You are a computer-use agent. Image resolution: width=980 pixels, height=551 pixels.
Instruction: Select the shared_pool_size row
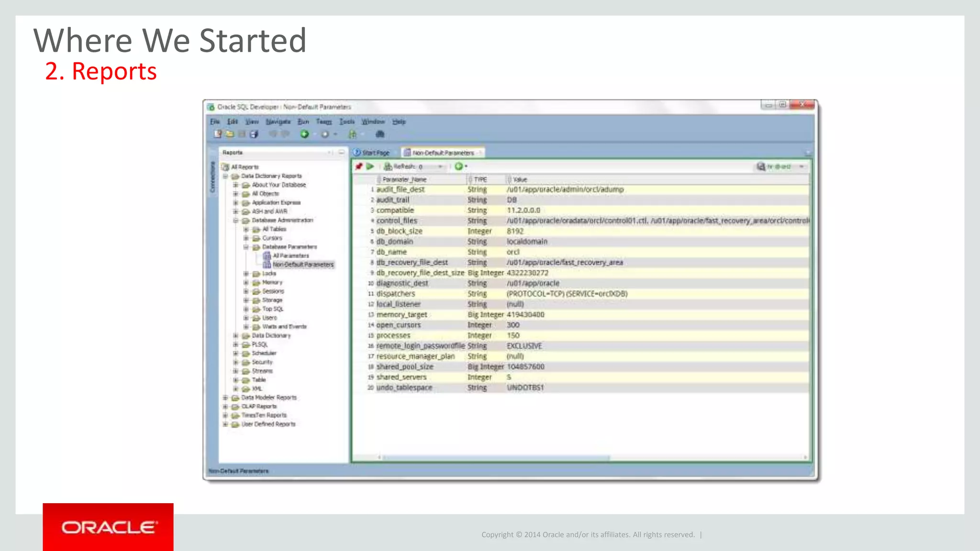pos(581,367)
